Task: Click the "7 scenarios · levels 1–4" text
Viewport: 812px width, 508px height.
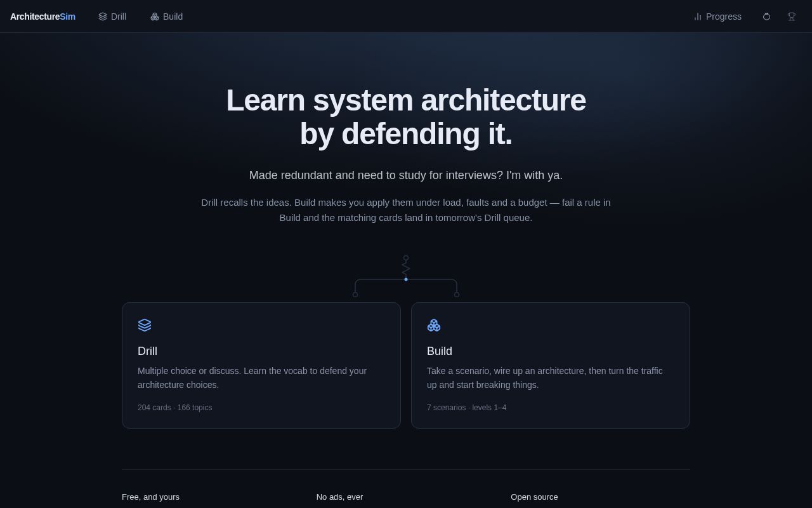Action: 467,408
